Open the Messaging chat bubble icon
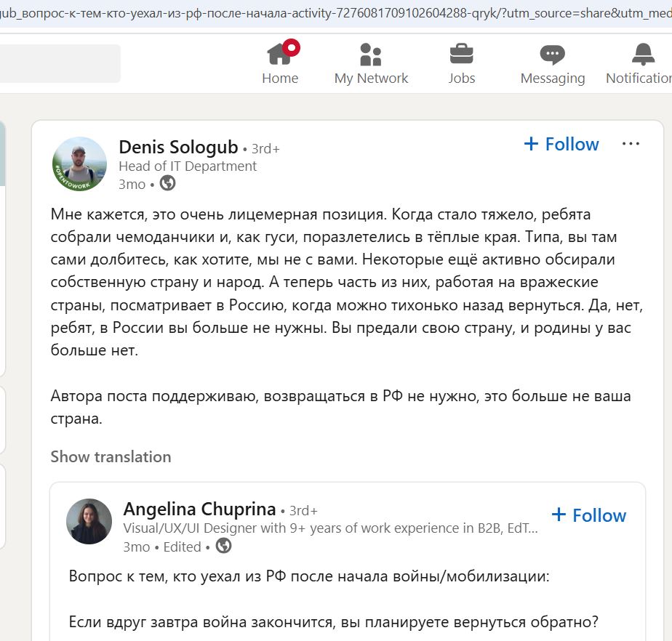 tap(553, 55)
